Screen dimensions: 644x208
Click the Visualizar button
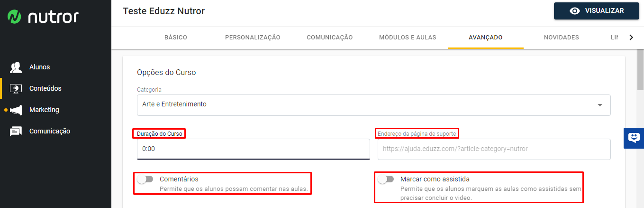coord(597,11)
